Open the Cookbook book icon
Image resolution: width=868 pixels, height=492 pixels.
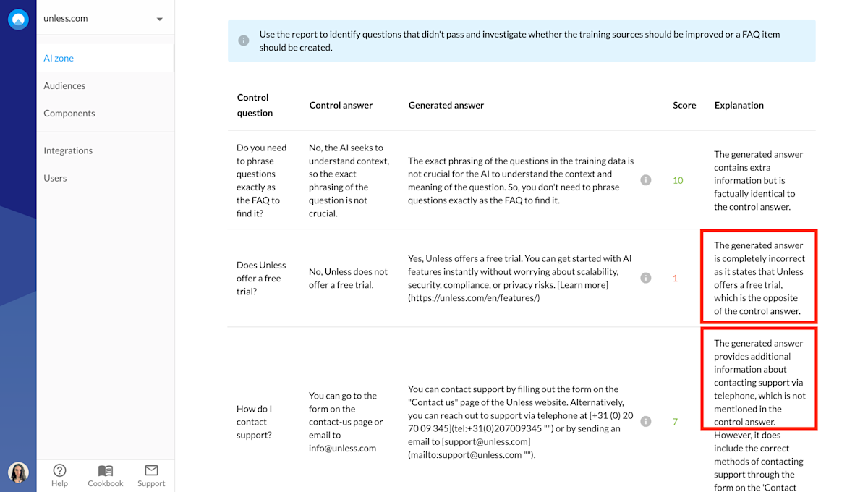coord(106,471)
